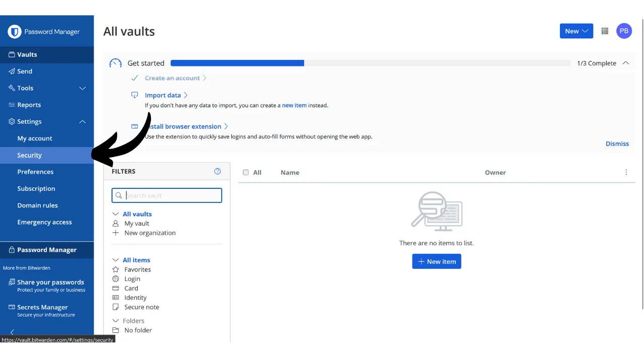
Task: Collapse the Get started panel
Action: [x=626, y=63]
